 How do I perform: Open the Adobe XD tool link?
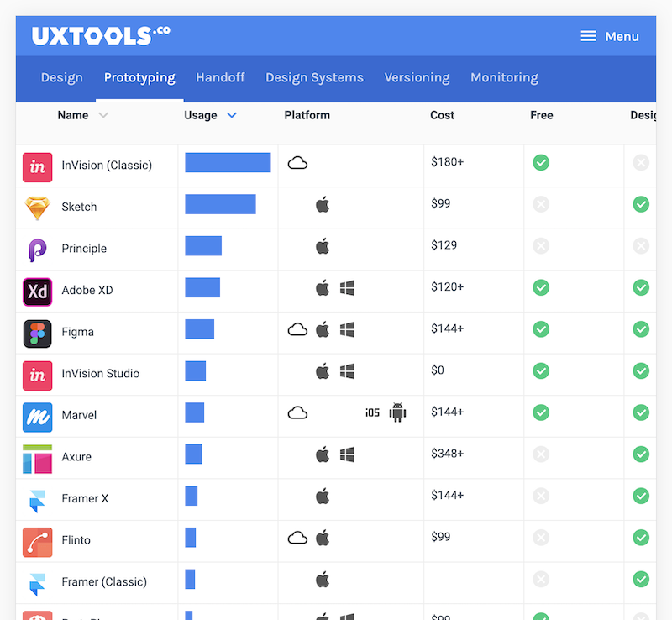click(87, 291)
